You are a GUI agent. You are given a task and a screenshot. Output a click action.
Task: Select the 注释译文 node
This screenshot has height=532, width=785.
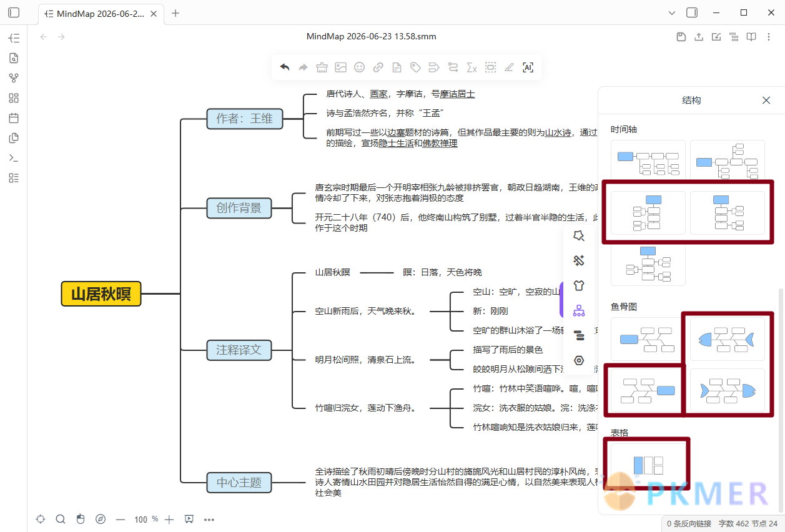tap(239, 350)
